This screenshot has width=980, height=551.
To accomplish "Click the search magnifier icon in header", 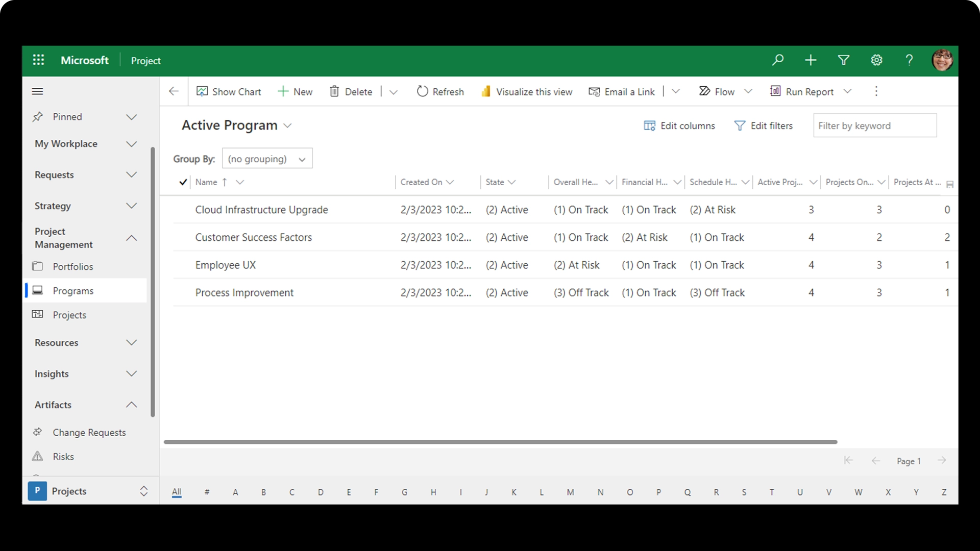I will (777, 60).
